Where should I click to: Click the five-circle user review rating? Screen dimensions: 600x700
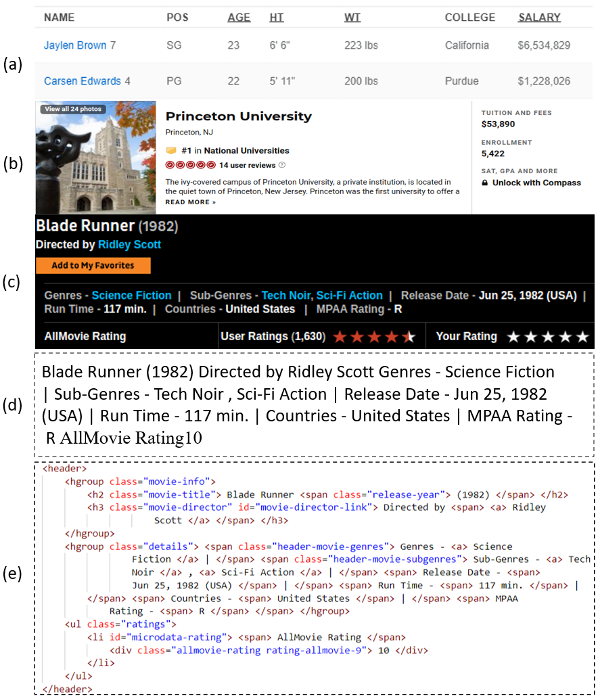pos(191,165)
